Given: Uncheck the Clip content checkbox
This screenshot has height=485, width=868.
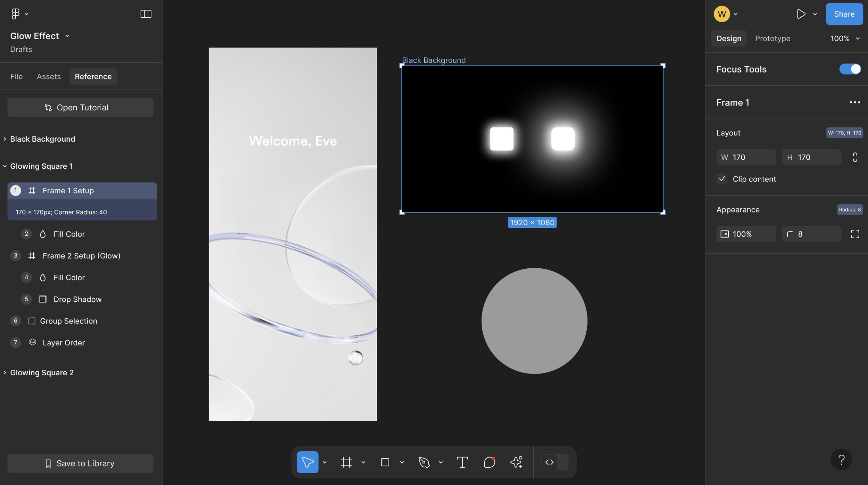Looking at the screenshot, I should point(722,179).
